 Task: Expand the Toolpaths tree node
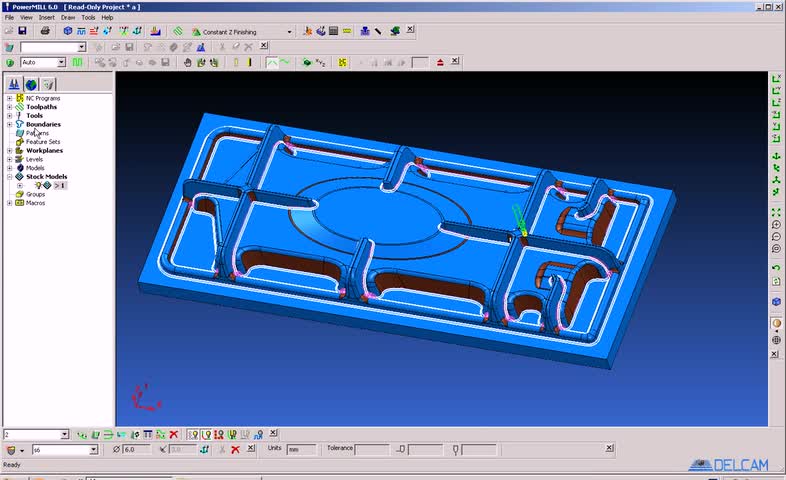pos(10,107)
